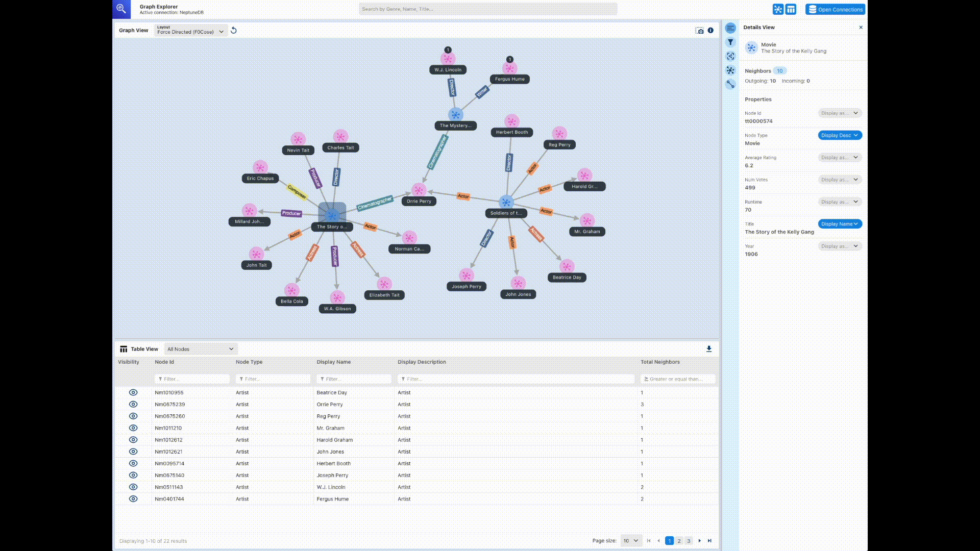Click page 2 navigation button in Table View
Viewport: 980px width, 551px height.
679,540
